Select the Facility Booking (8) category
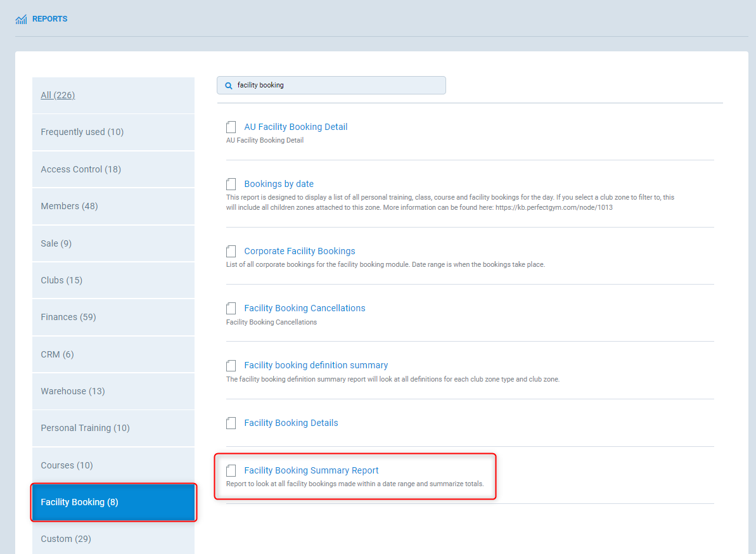The width and height of the screenshot is (756, 554). 79,502
